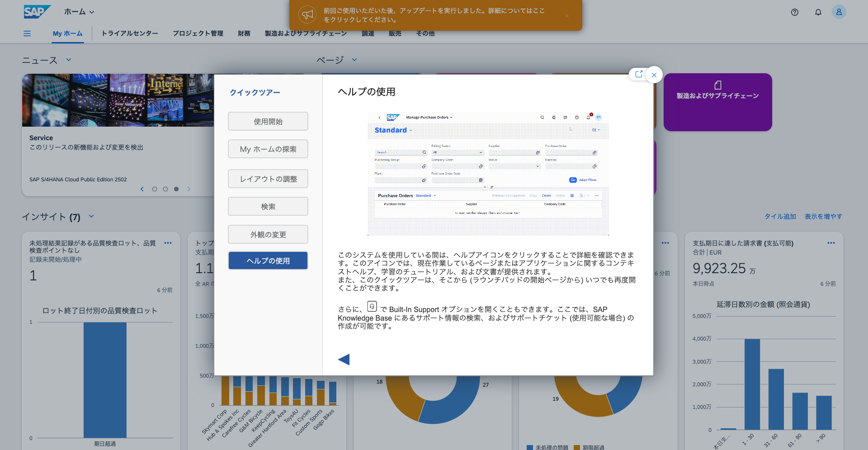Select the 外観の変更 tour step
This screenshot has width=868, height=450.
tap(268, 234)
